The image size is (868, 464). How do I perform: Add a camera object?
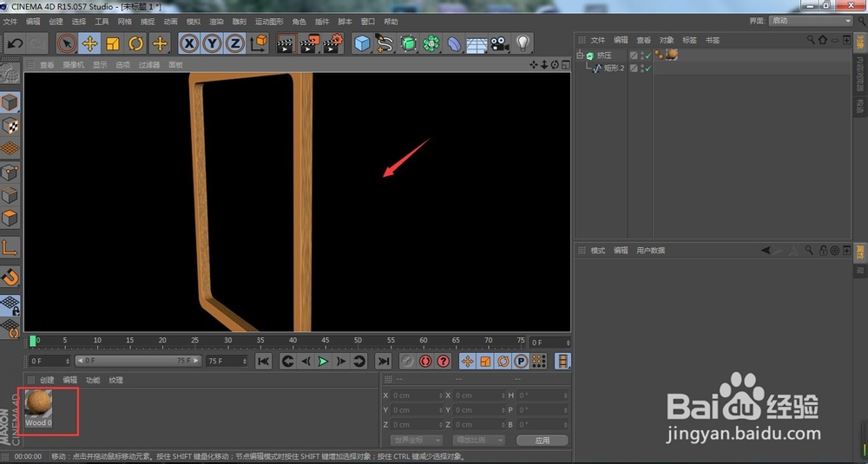(x=500, y=43)
